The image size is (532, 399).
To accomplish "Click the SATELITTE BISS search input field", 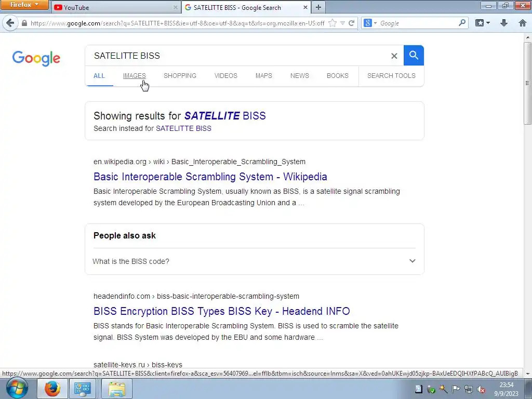I will click(237, 56).
